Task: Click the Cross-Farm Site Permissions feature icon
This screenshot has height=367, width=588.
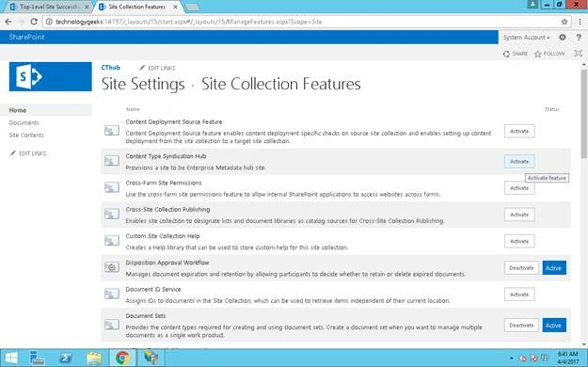Action: pos(112,187)
